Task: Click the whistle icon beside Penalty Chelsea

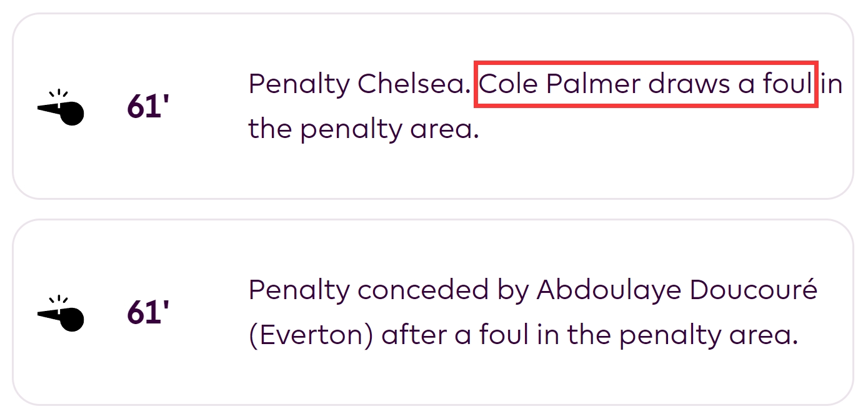Action: point(61,109)
